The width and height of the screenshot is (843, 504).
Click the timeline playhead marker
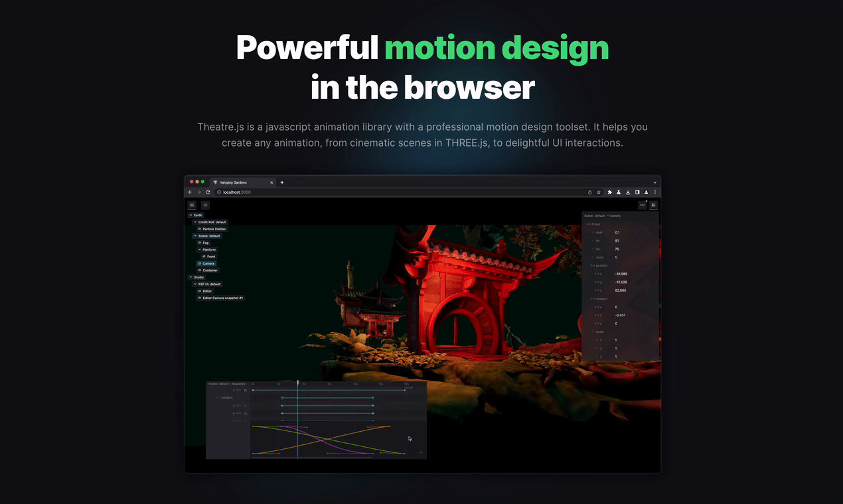[297, 383]
